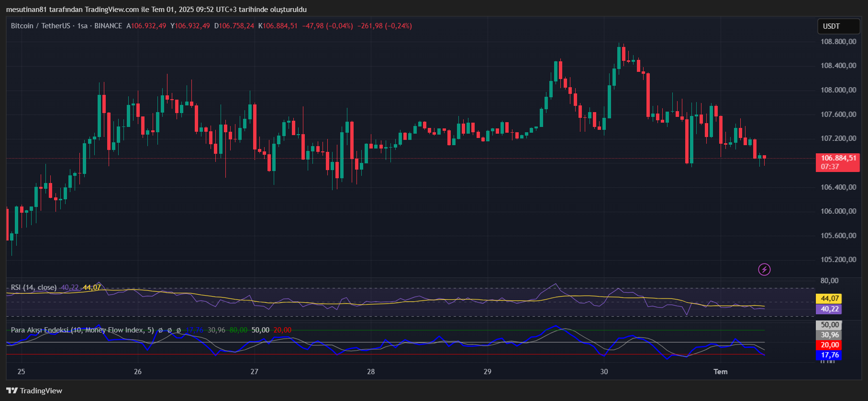The width and height of the screenshot is (868, 401).
Task: Click the green 80,00 value in MFI legend
Action: click(238, 330)
